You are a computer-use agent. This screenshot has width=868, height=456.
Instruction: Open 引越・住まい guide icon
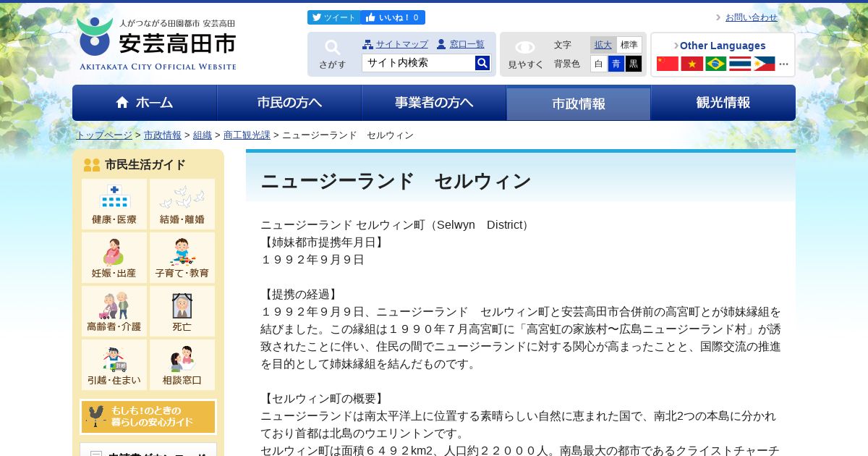click(x=114, y=365)
